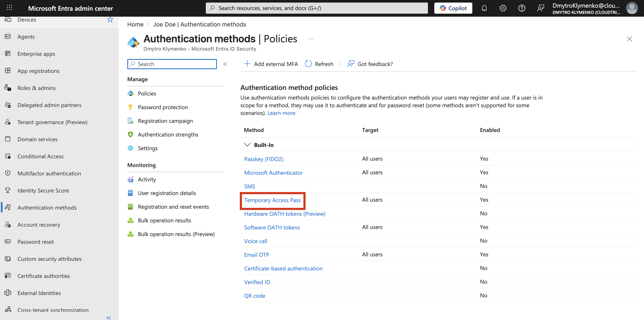Click the User registration details icon
The image size is (644, 320).
click(x=130, y=193)
